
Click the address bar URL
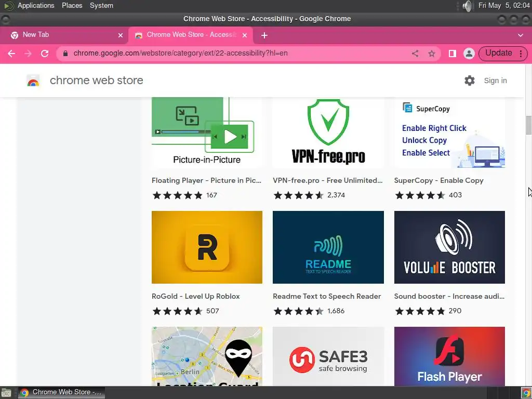pos(180,54)
